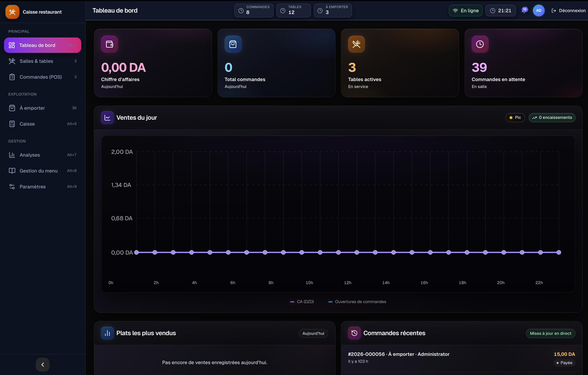The height and width of the screenshot is (375, 588).
Task: Click the Analyses bar chart icon
Action: tap(12, 155)
